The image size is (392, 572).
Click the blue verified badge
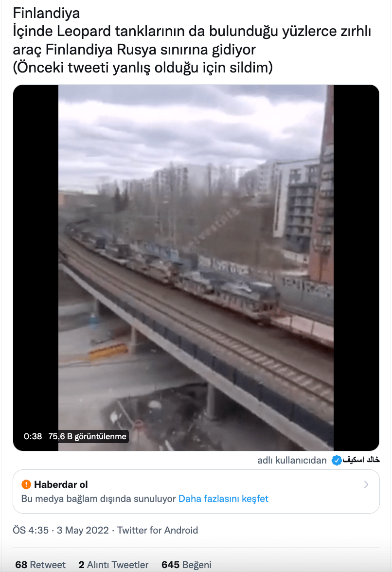[336, 461]
